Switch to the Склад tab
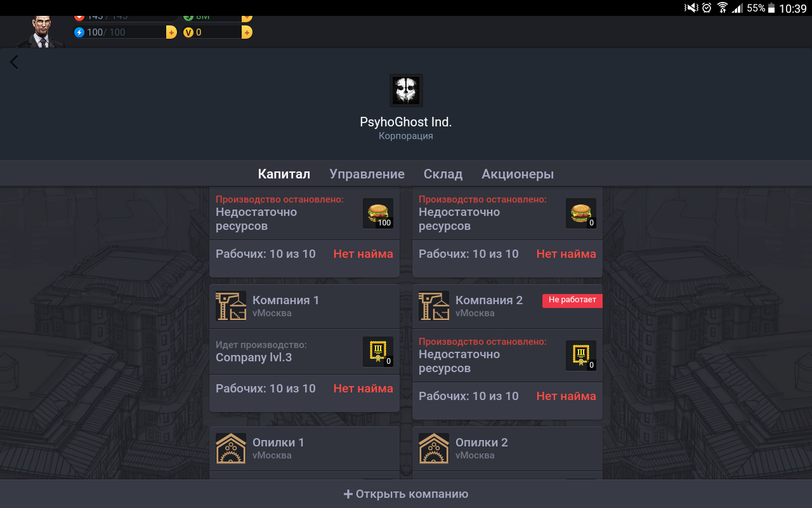Image resolution: width=812 pixels, height=508 pixels. (443, 174)
